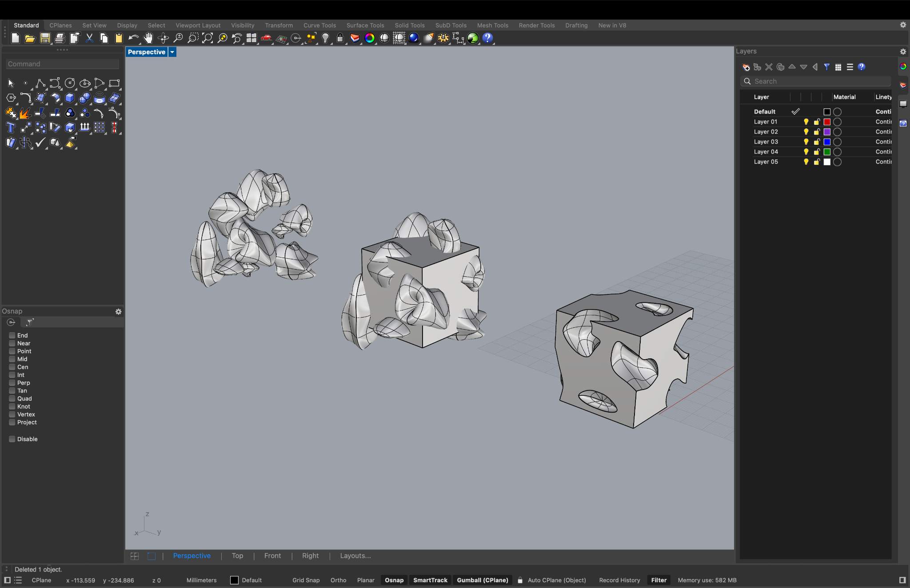Hide Layer 02 using its lightbulb
The height and width of the screenshot is (588, 910).
point(806,132)
